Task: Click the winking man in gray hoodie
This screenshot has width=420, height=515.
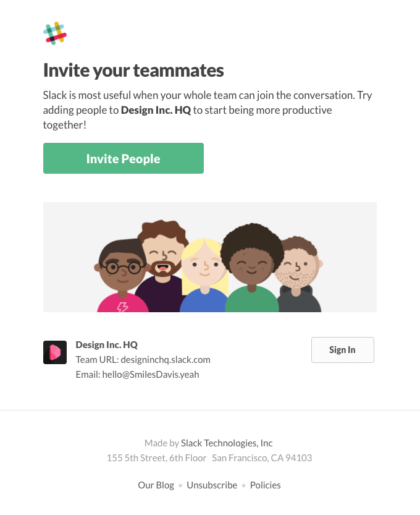Action: [x=298, y=275]
